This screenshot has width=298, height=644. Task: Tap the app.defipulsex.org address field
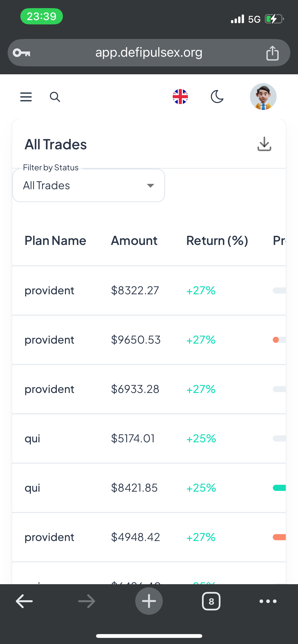[149, 53]
